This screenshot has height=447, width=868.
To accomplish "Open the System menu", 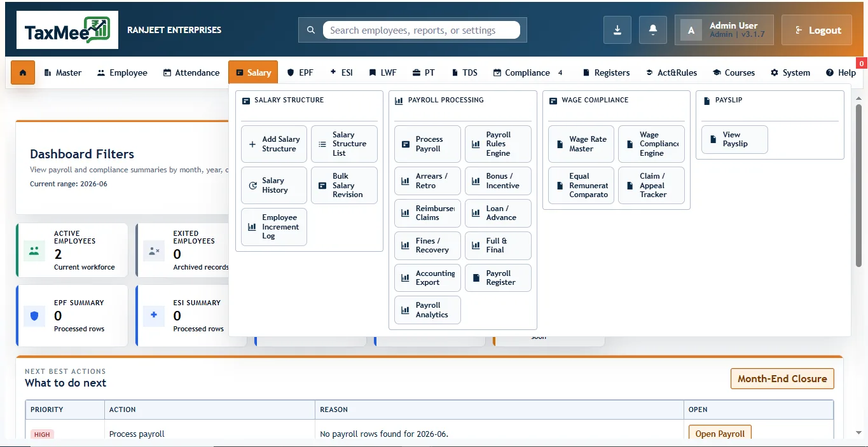I will (x=790, y=72).
